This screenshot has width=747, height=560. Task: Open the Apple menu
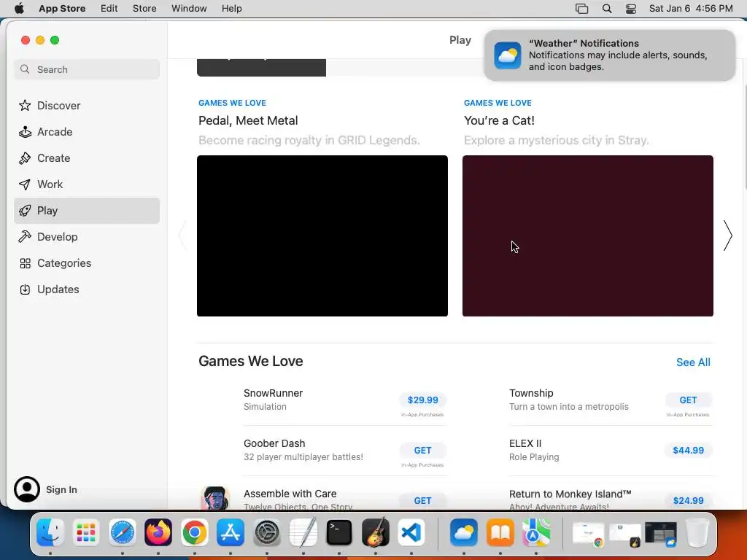pyautogui.click(x=19, y=9)
